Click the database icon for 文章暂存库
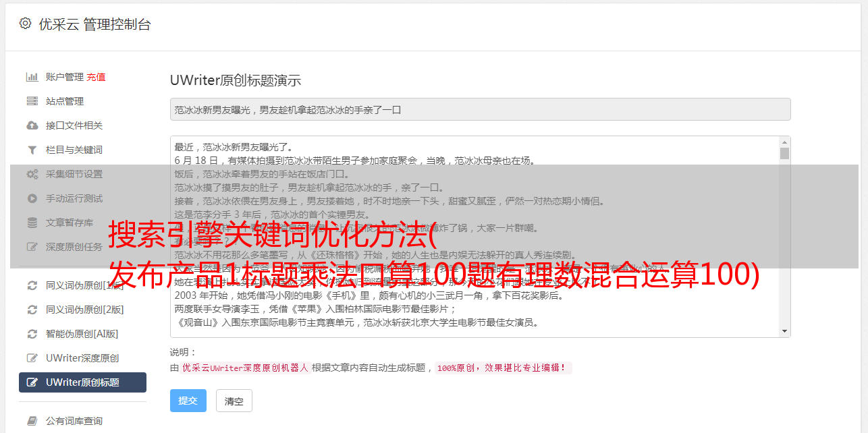868x433 pixels. tap(32, 223)
